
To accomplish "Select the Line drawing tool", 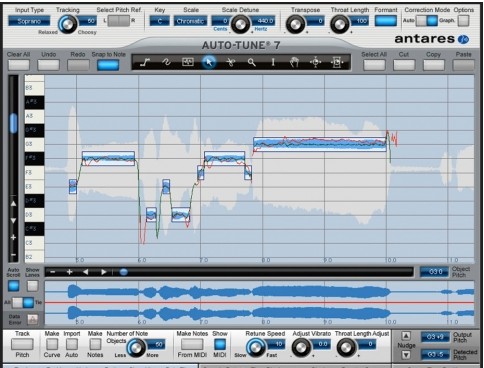I will point(145,62).
